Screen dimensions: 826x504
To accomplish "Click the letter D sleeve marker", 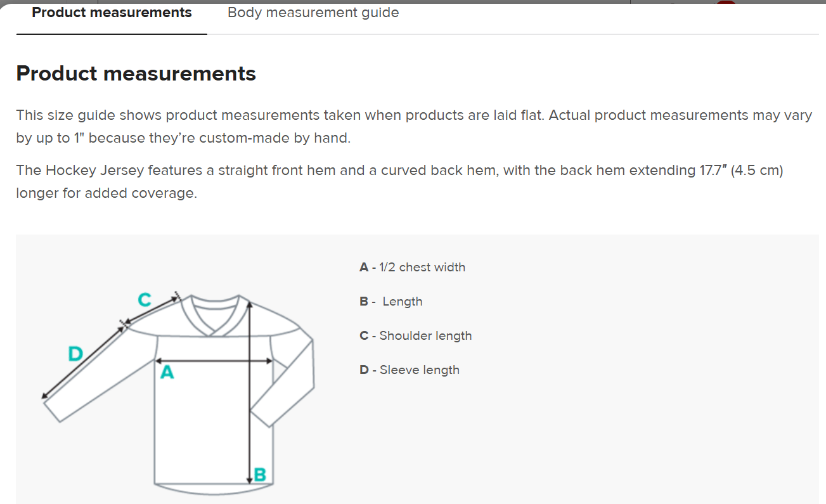I will [74, 352].
